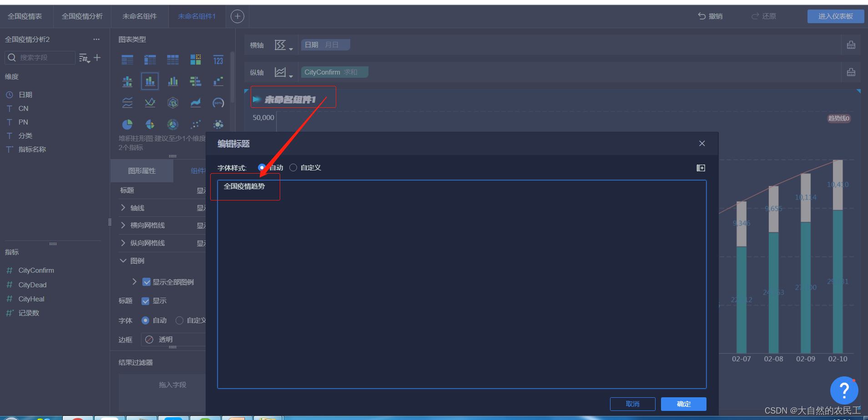Screen dimensions: 868x420
Task: Switch to the 全国疫情表 tab
Action: pyautogui.click(x=25, y=16)
